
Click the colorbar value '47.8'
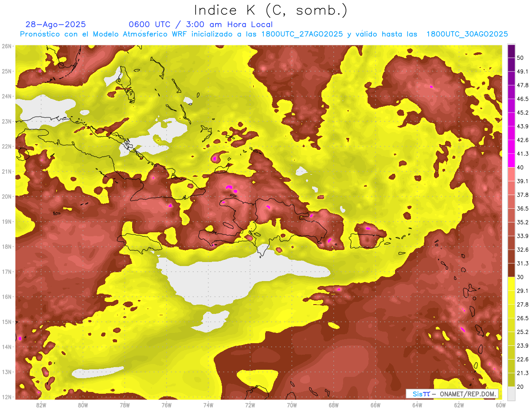(522, 85)
